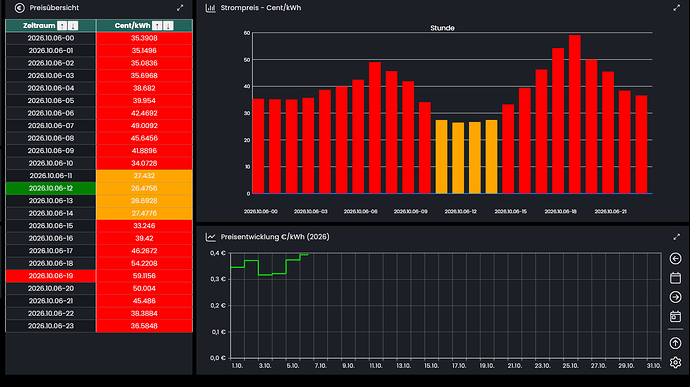
Task: Click maximum price cell 59.1156
Action: coord(144,276)
